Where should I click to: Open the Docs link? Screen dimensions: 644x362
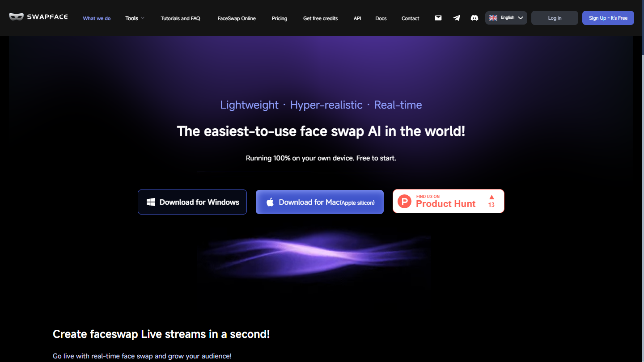pyautogui.click(x=381, y=18)
